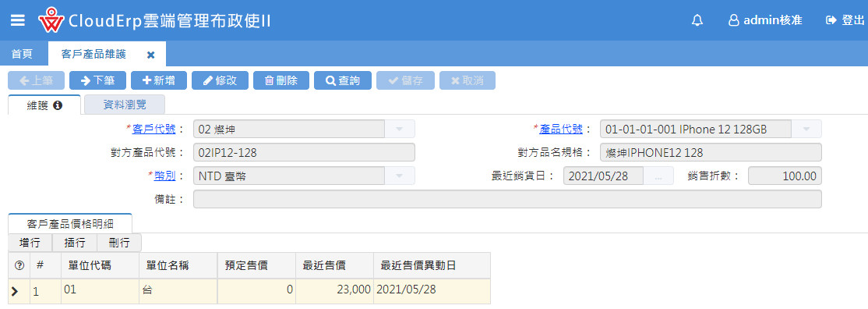Click the CloudErp logo icon
This screenshot has height=309, width=868.
click(x=51, y=20)
